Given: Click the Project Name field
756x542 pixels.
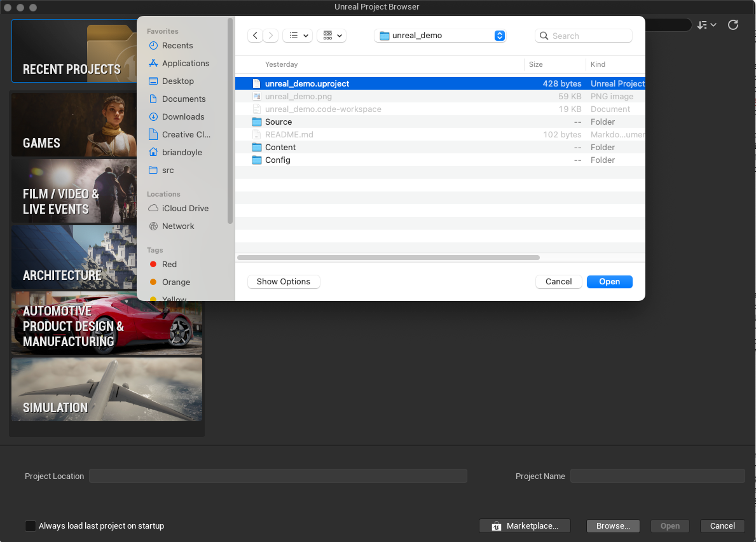Looking at the screenshot, I should 657,476.
